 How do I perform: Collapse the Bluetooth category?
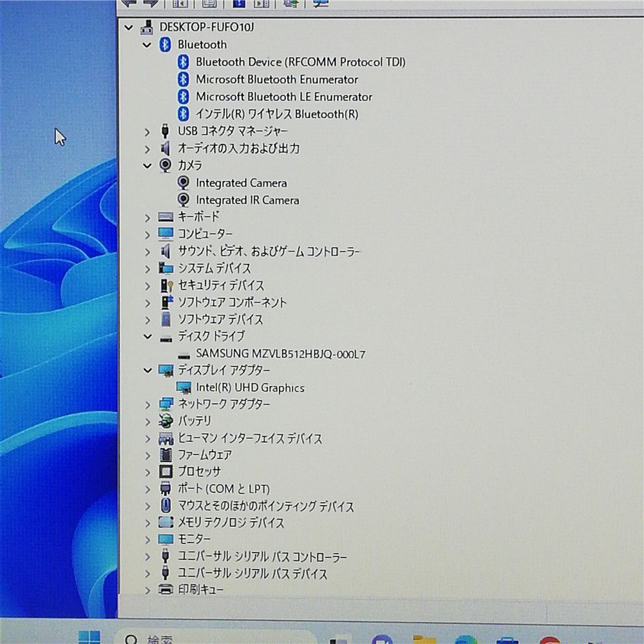point(147,45)
